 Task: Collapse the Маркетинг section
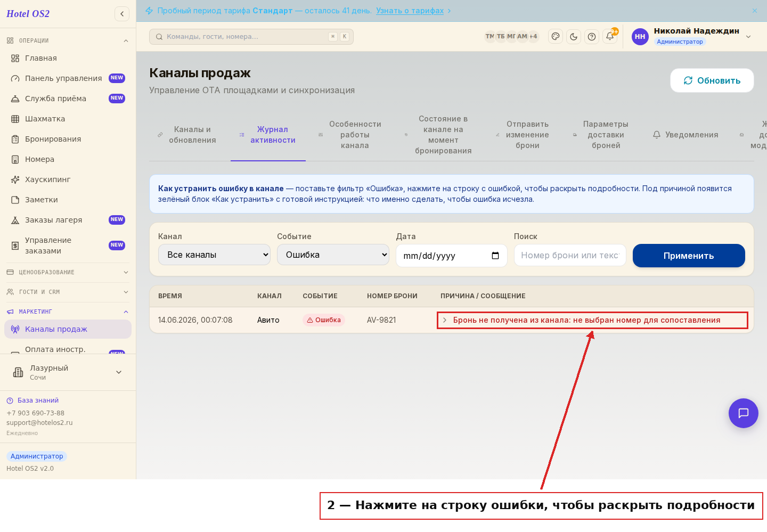(x=68, y=312)
